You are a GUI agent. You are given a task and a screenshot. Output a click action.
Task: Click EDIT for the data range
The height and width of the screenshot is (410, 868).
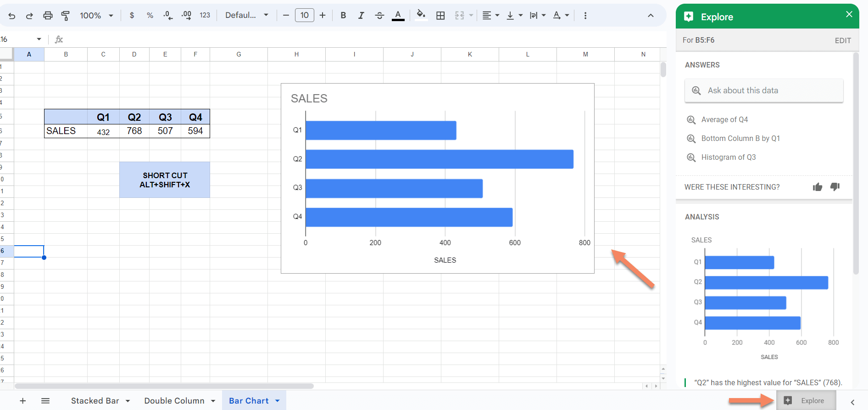[x=843, y=40]
